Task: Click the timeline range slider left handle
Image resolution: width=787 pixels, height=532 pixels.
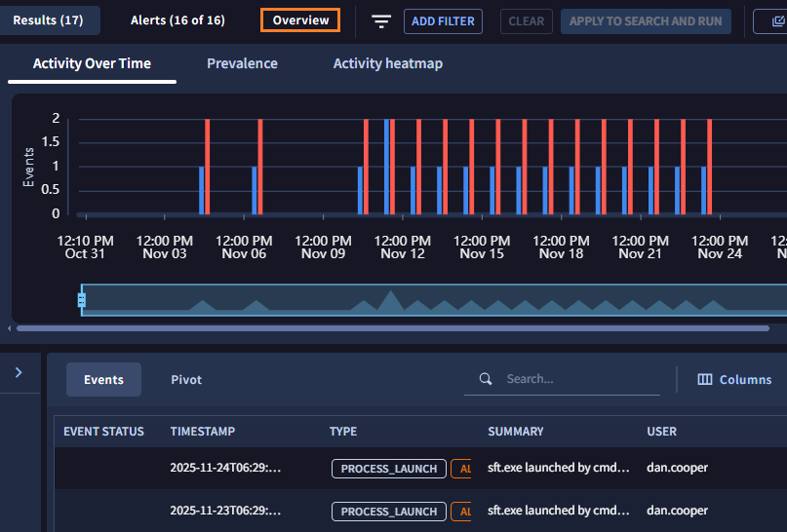Action: [82, 300]
